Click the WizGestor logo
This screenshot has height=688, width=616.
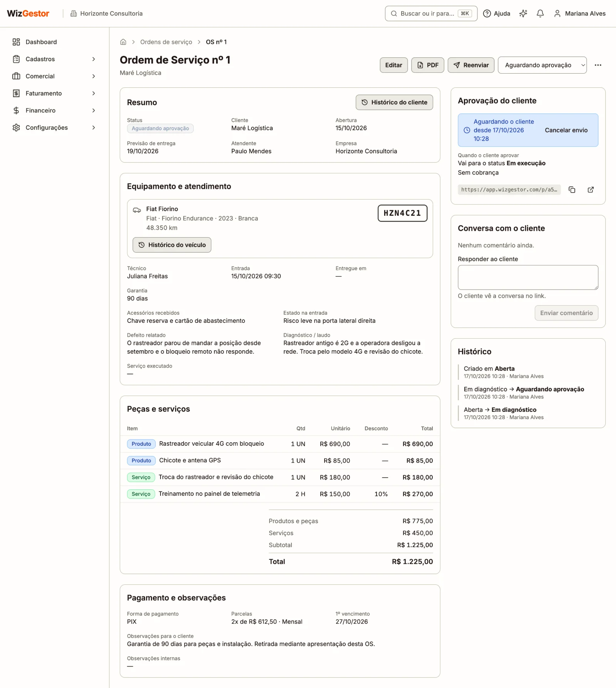28,13
